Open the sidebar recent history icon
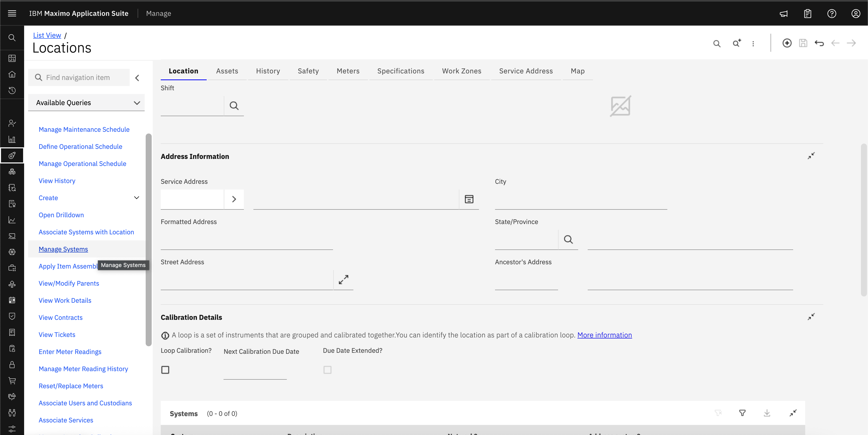This screenshot has height=435, width=868. [x=12, y=90]
